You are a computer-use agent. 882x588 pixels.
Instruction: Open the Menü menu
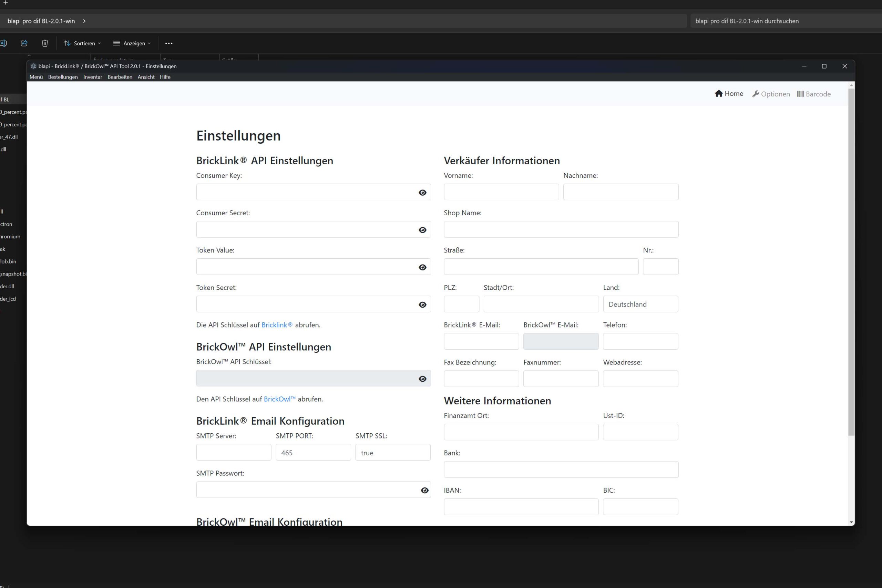click(36, 77)
